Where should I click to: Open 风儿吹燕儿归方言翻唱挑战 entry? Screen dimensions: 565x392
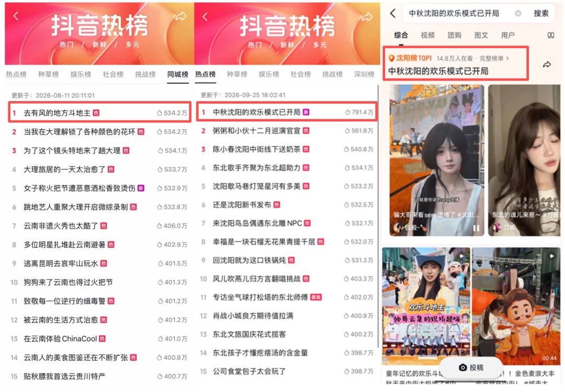(287, 279)
